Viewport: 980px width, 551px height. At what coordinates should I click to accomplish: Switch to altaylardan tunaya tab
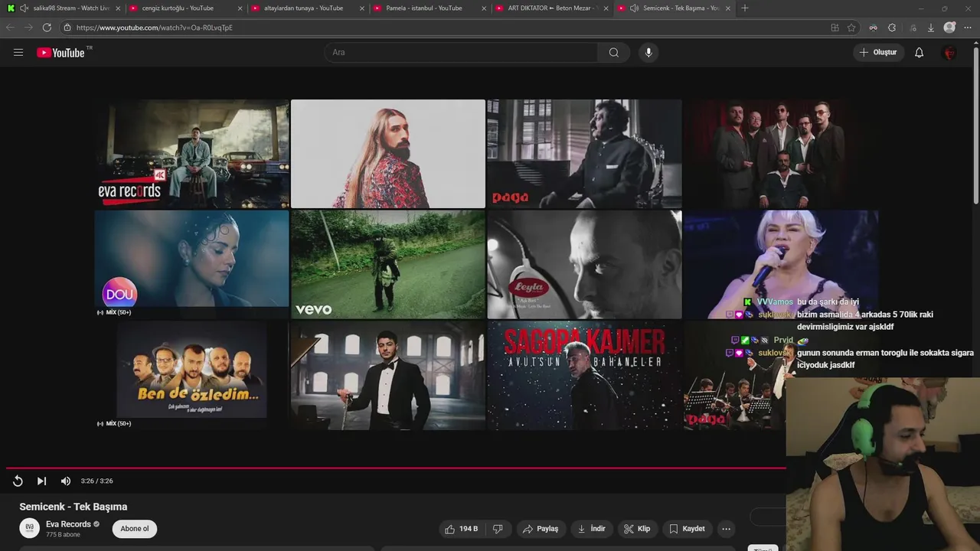coord(306,8)
